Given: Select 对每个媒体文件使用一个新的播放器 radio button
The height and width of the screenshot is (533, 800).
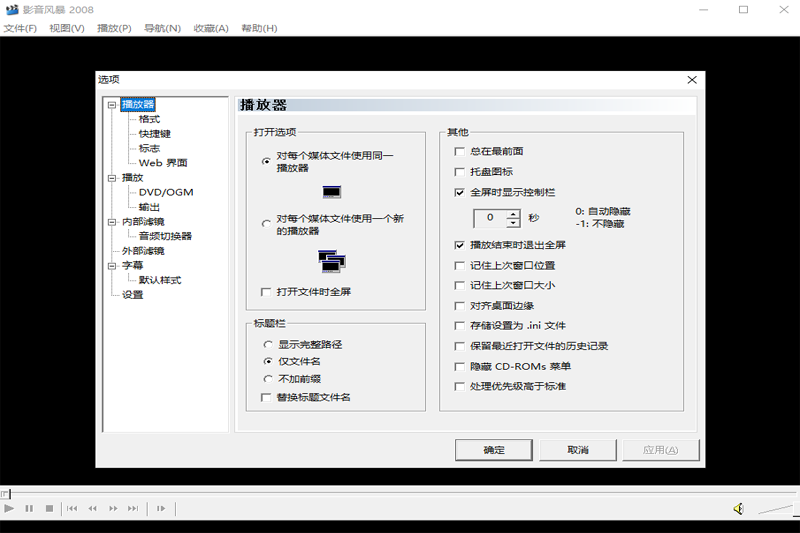Looking at the screenshot, I should point(266,224).
